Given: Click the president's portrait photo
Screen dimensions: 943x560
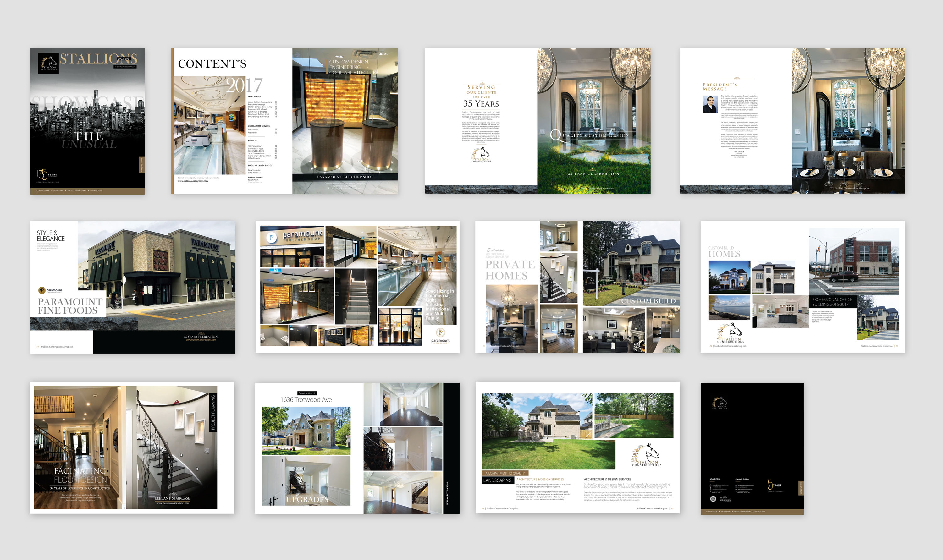Looking at the screenshot, I should [x=709, y=105].
